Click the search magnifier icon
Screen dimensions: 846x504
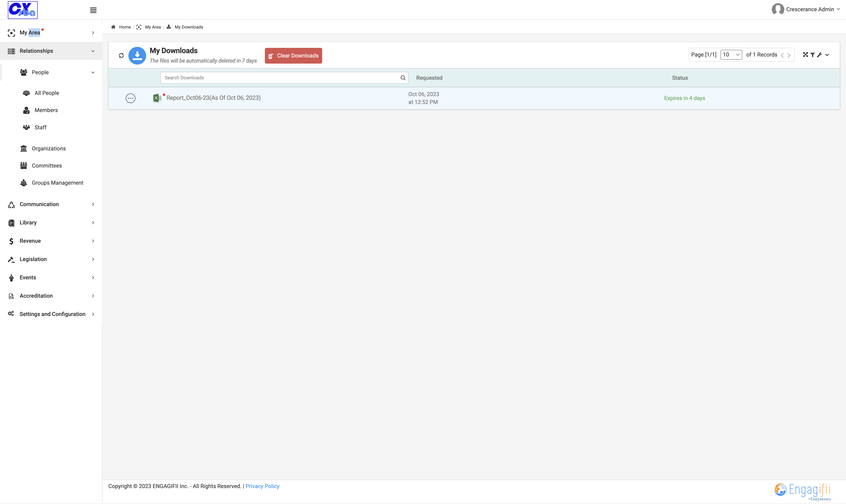click(403, 78)
